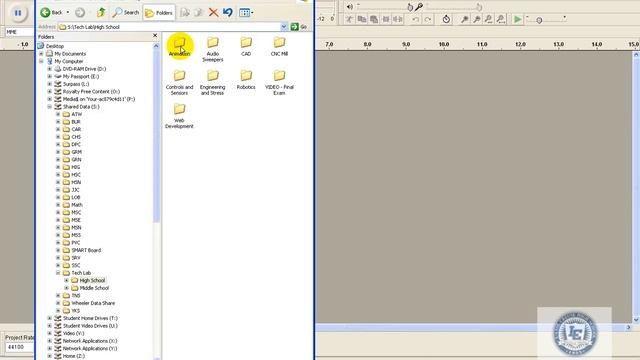Select the Audio Sweepers folder
Screen dimensions: 640x360
tap(213, 49)
